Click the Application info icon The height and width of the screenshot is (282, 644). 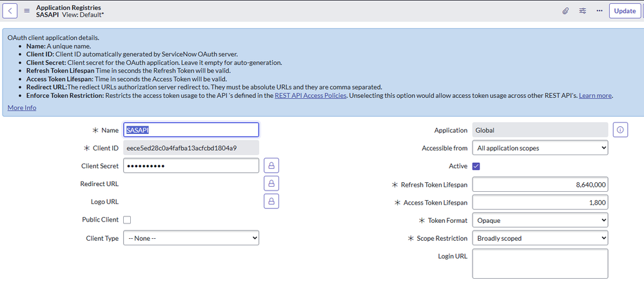(x=620, y=129)
